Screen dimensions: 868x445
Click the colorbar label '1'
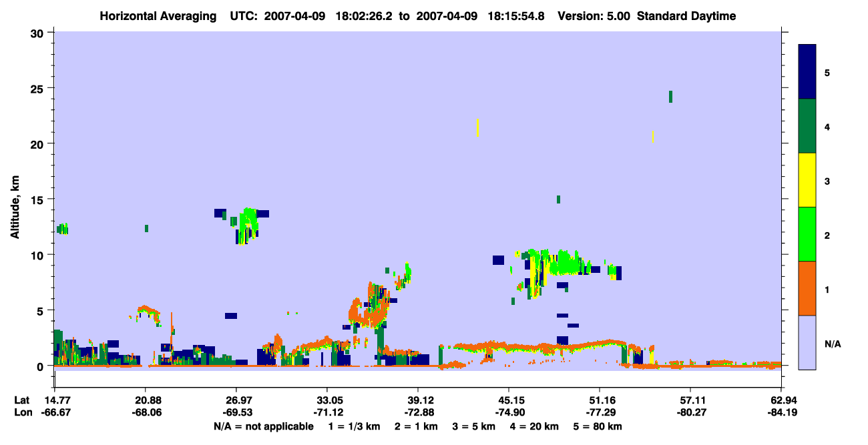click(x=827, y=288)
